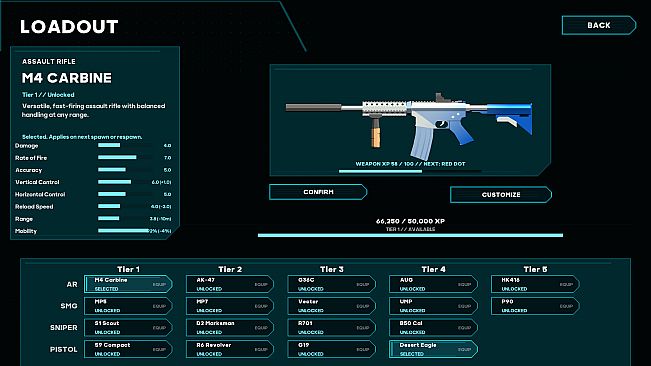Select the M4 Carbine weapon card
Viewport: 651px width, 366px height.
pos(128,284)
